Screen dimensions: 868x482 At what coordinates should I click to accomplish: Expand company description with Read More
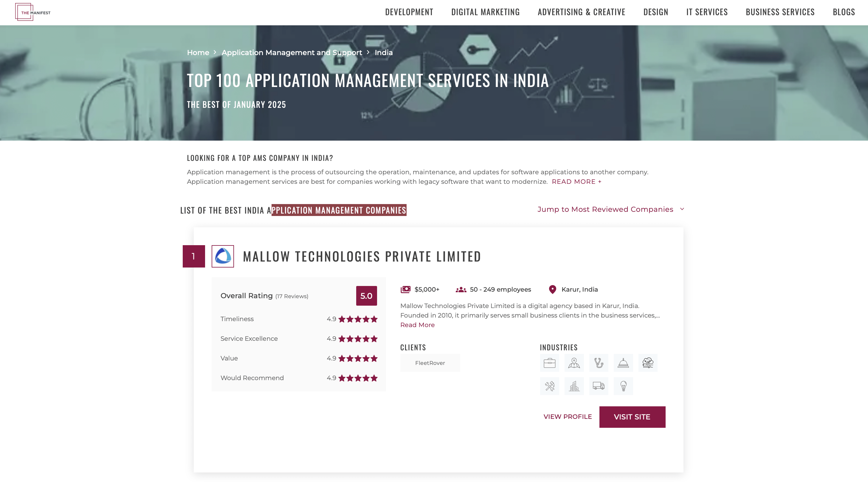coord(417,325)
